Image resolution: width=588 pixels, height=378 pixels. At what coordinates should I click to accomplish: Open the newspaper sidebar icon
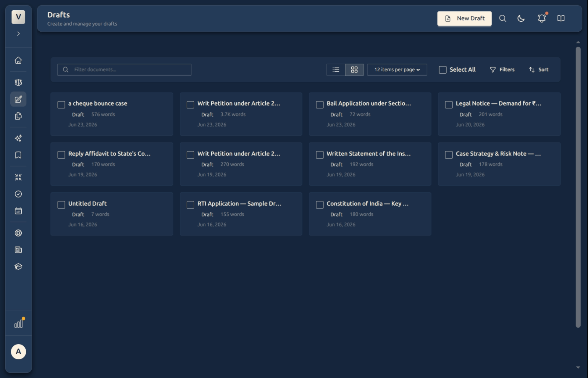pyautogui.click(x=18, y=250)
